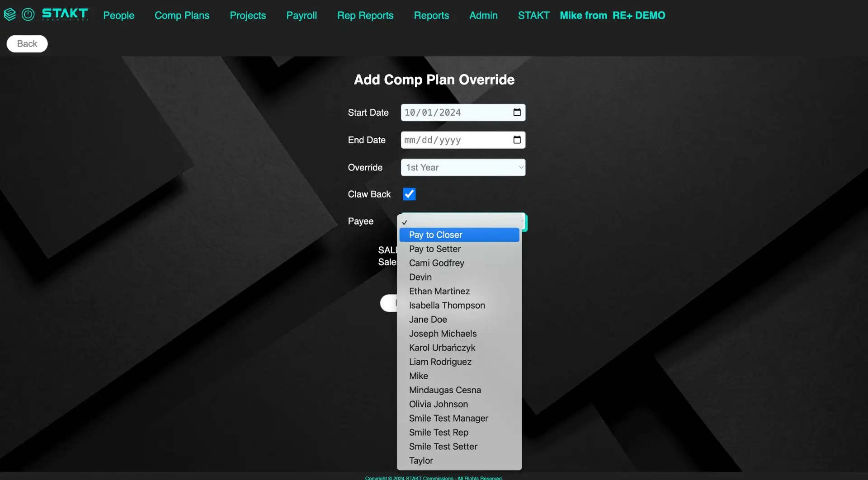
Task: Select Joseph Michaels as payee
Action: [x=459, y=334]
